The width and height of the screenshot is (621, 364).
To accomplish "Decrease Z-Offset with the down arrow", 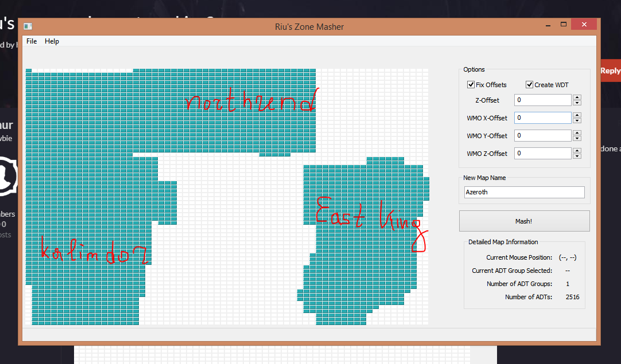I will (x=577, y=103).
